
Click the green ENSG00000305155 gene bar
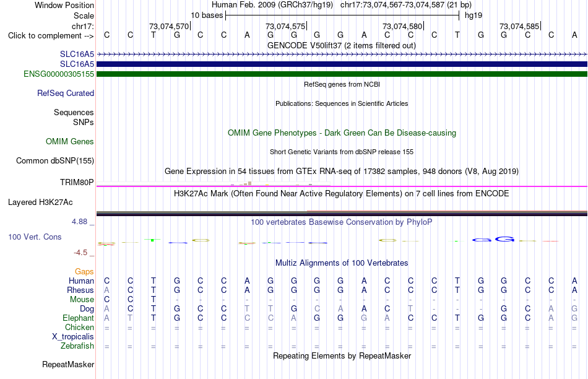342,74
